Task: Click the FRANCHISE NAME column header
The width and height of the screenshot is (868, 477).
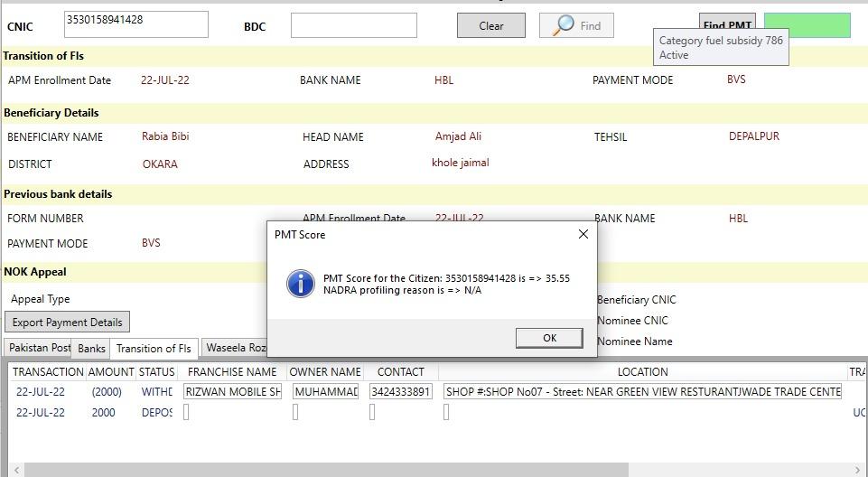Action: [x=232, y=372]
